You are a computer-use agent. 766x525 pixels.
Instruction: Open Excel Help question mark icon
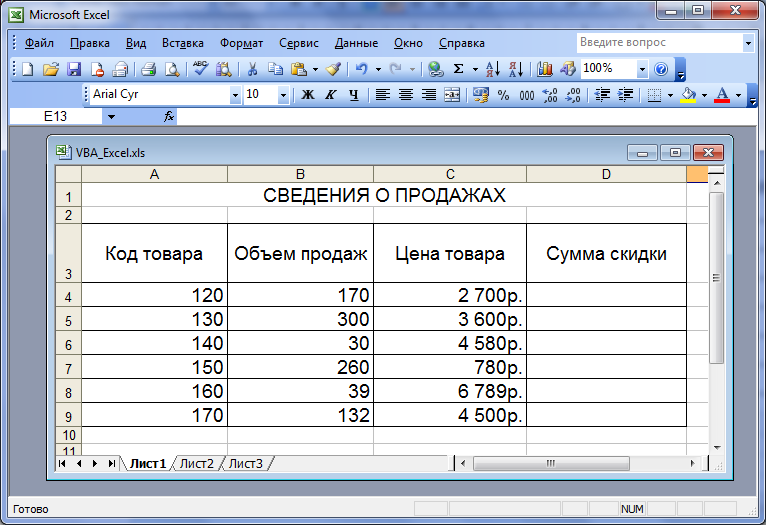point(661,69)
